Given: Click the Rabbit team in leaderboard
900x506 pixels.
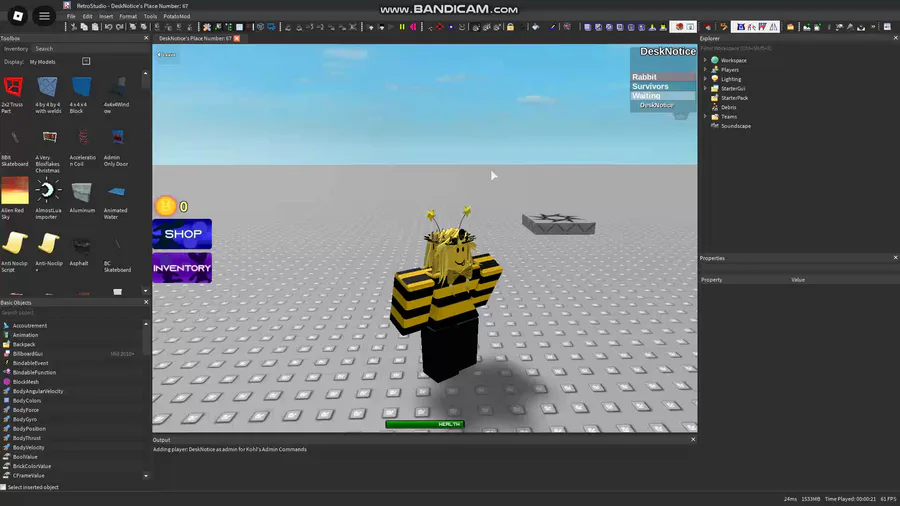Looking at the screenshot, I should [x=663, y=76].
